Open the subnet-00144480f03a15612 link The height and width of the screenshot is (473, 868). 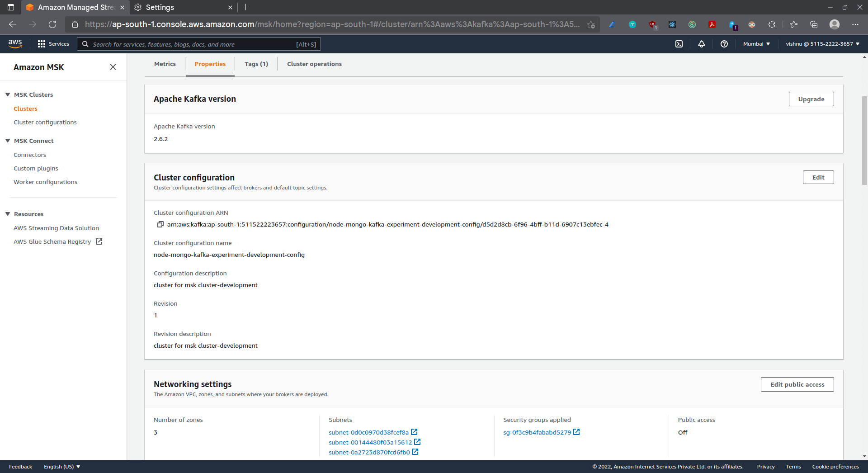point(370,442)
